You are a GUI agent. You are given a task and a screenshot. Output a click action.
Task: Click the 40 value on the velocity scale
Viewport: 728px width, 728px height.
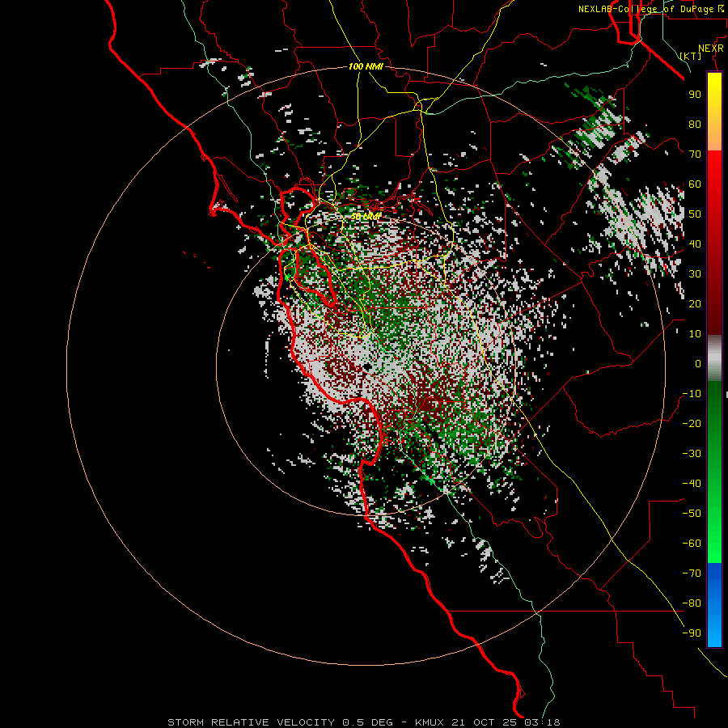[x=695, y=244]
